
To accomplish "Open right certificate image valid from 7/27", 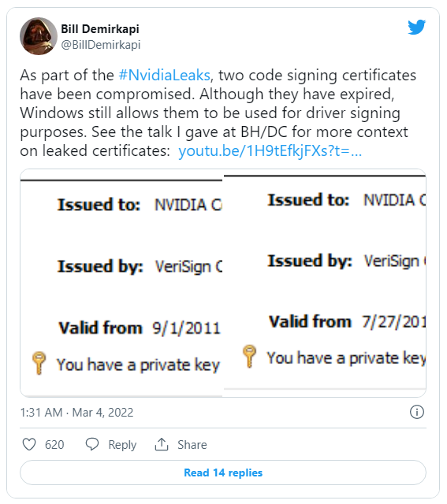I will point(325,283).
